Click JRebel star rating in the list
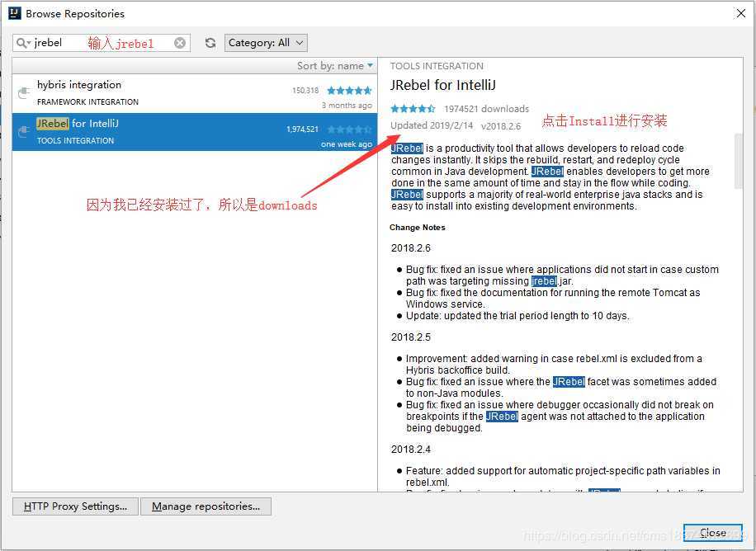The image size is (756, 551). (350, 130)
